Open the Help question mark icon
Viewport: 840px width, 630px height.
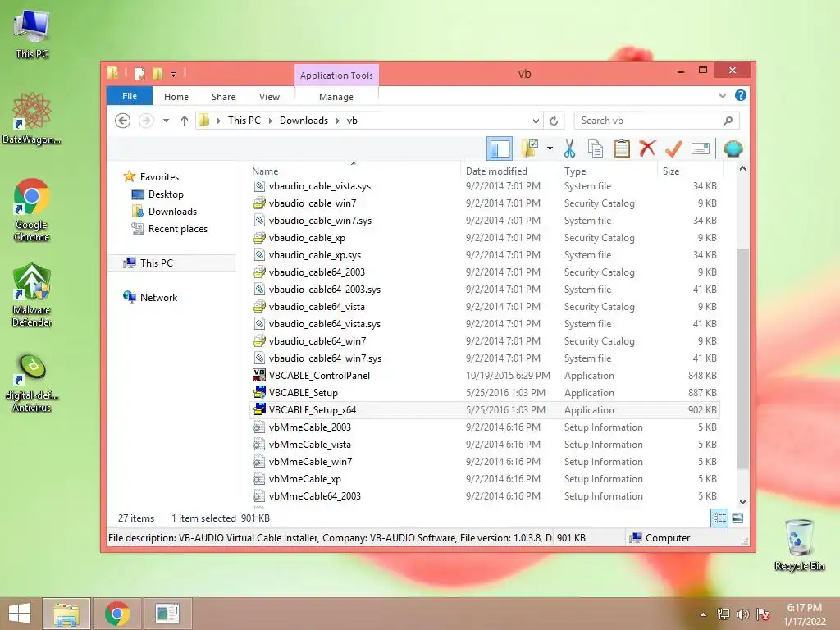(x=741, y=95)
